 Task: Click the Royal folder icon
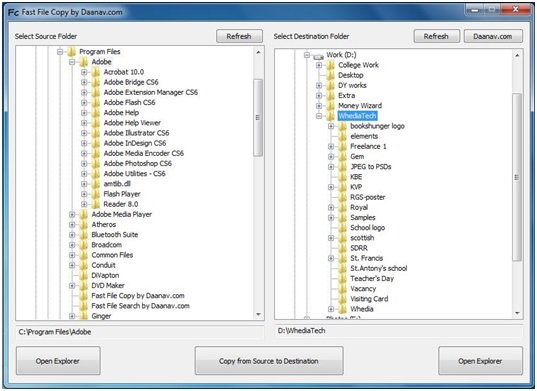[342, 207]
